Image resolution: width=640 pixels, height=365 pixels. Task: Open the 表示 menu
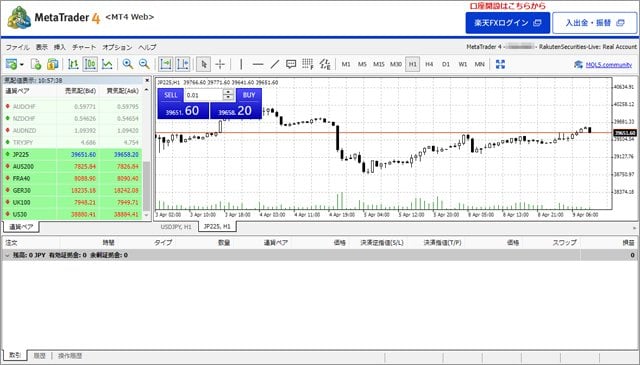(x=42, y=47)
